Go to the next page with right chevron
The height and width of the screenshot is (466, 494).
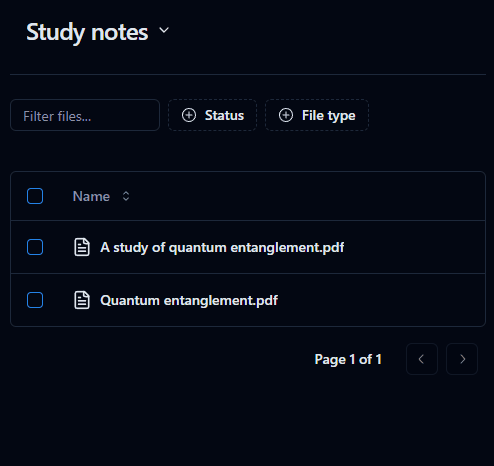tap(462, 359)
